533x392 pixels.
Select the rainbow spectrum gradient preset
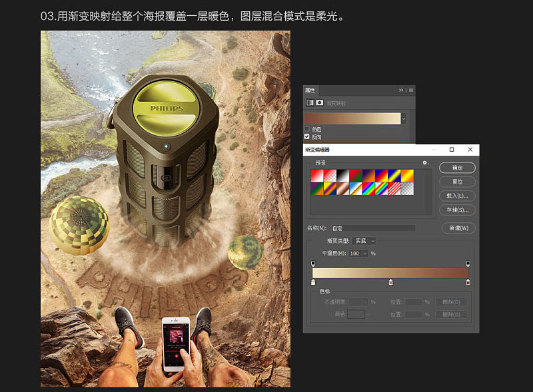tap(368, 188)
